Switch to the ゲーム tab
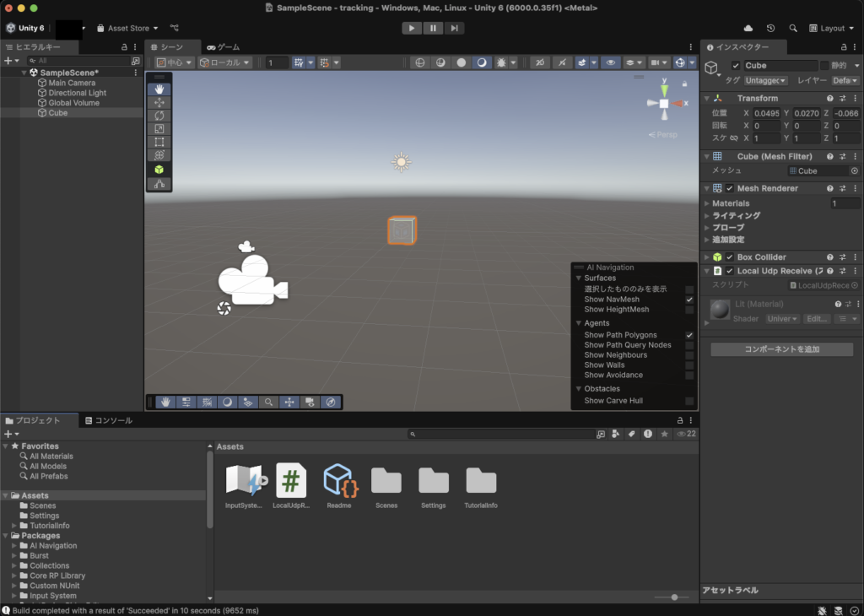864x616 pixels. [223, 46]
